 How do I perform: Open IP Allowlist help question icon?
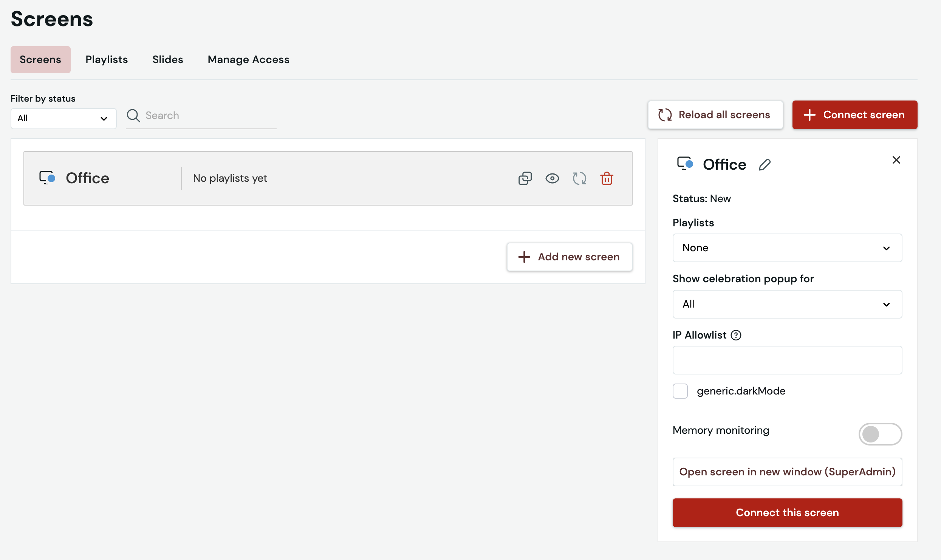click(736, 335)
